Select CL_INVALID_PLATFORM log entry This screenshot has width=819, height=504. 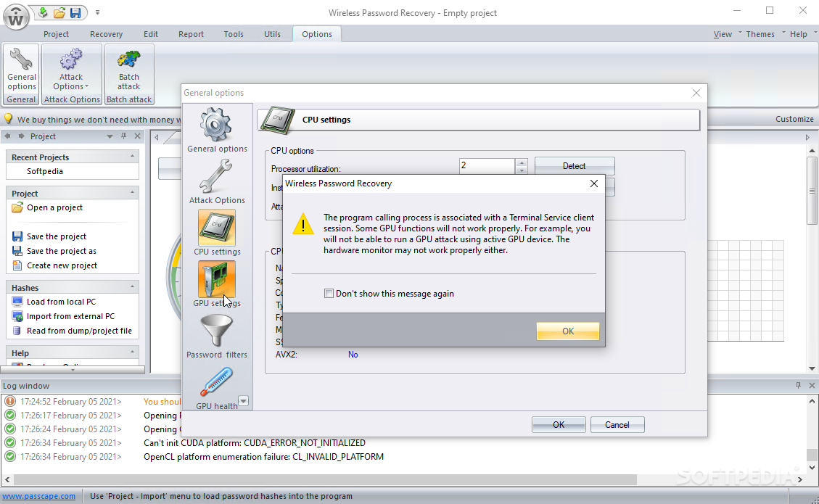263,456
